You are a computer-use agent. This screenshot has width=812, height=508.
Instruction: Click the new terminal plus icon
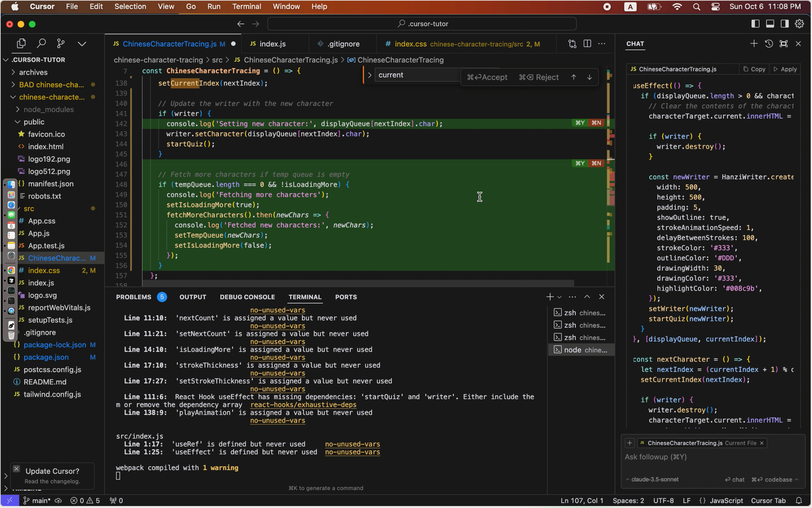(550, 297)
